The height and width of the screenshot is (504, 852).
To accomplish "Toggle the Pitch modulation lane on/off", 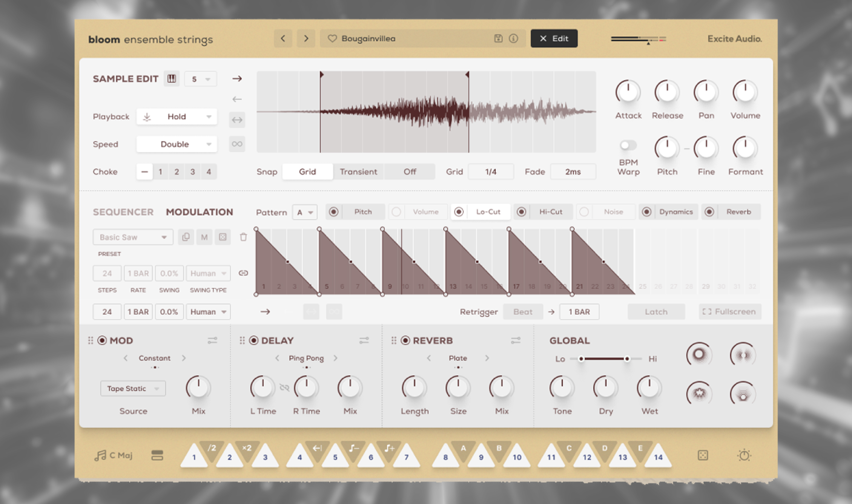I will click(333, 212).
